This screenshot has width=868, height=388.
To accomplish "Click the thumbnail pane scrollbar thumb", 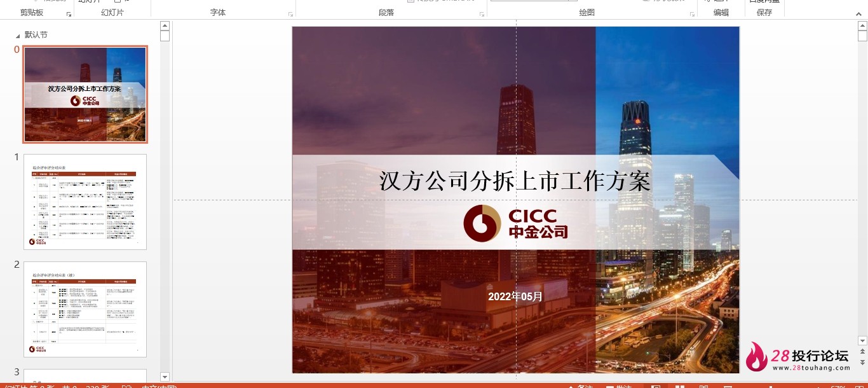I will coord(165,36).
